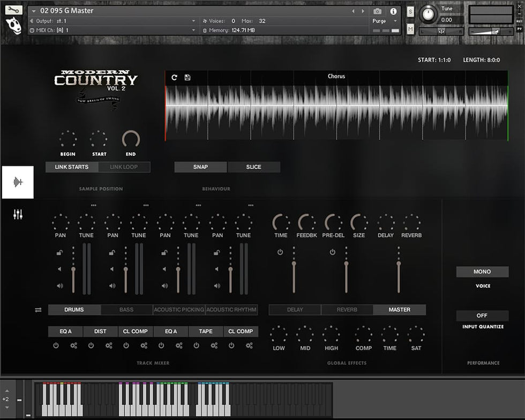The image size is (525, 420).
Task: Switch to the BASS track tab
Action: pyautogui.click(x=126, y=310)
